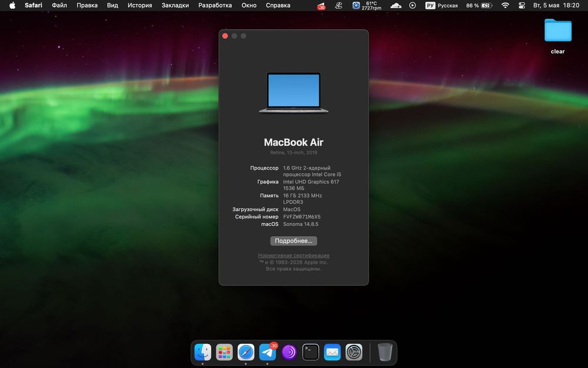Click the temperature 61°C fan monitor

pos(367,5)
